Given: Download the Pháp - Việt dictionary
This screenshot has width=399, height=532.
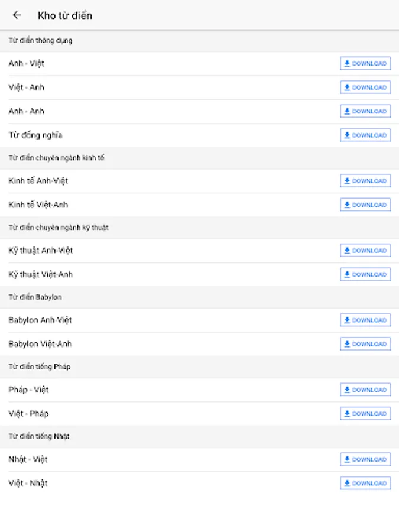Looking at the screenshot, I should (x=365, y=390).
